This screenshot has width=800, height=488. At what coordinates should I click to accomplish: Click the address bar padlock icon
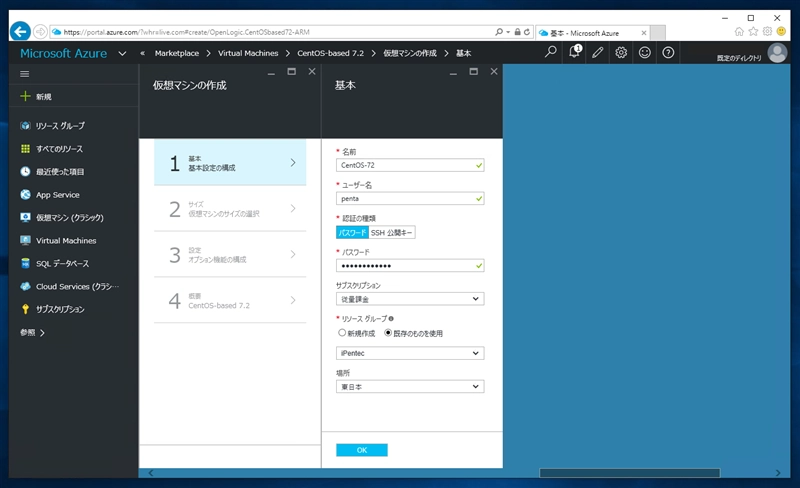pos(517,32)
